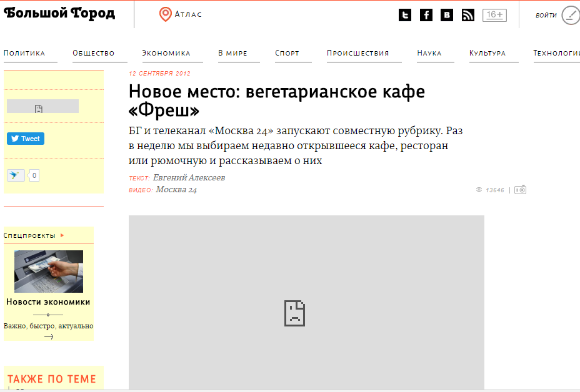This screenshot has width=580, height=392.
Task: Open the Москва 24 video credit link
Action: pos(176,190)
